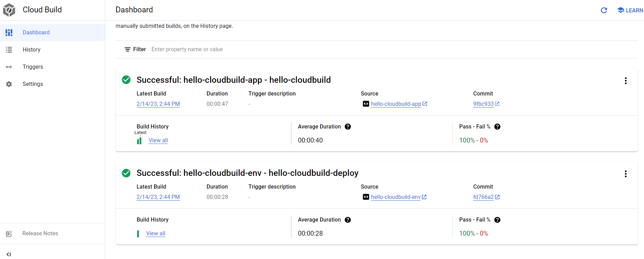The width and height of the screenshot is (644, 259).
Task: Click the green success checkmark for hello-cloudbuild-app
Action: [126, 80]
